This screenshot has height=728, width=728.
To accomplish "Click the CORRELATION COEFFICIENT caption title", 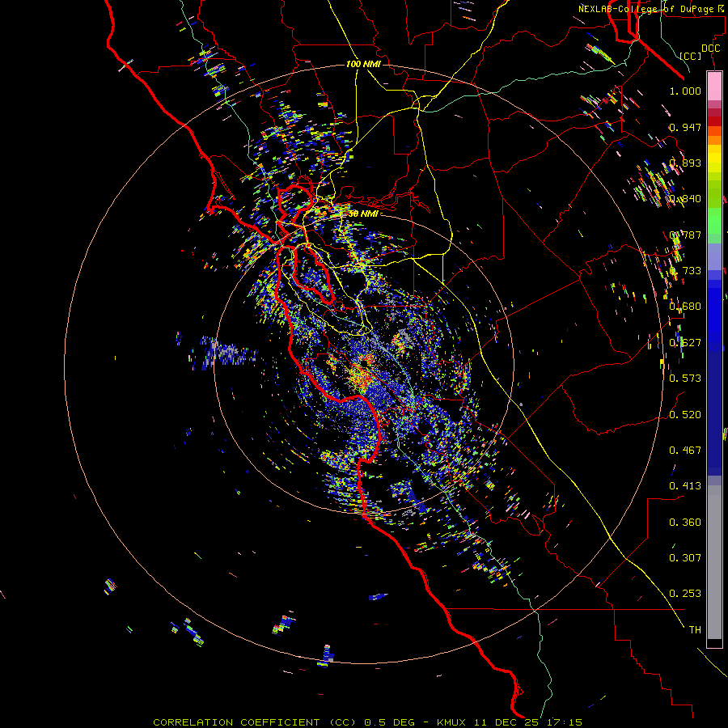I will click(x=254, y=722).
